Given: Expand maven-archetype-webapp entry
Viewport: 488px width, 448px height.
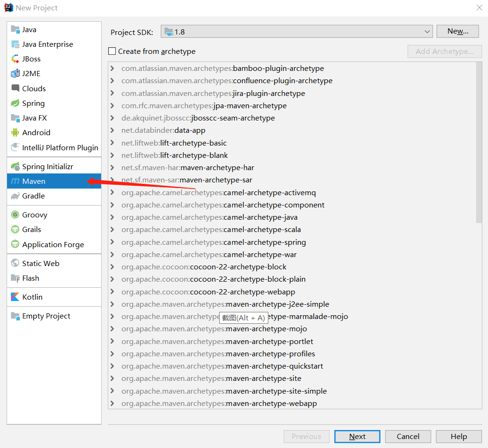Looking at the screenshot, I should point(112,403).
